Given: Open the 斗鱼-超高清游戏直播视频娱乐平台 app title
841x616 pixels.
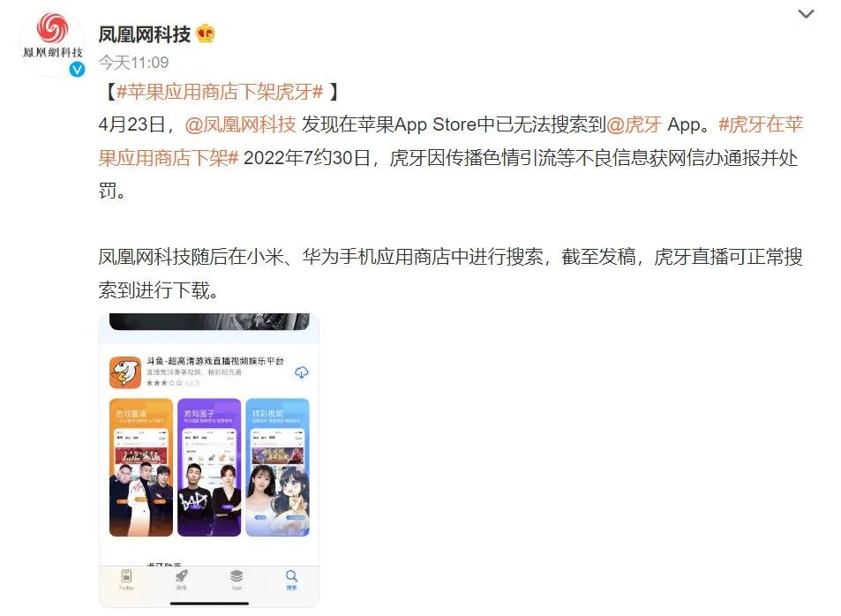Looking at the screenshot, I should [x=215, y=361].
